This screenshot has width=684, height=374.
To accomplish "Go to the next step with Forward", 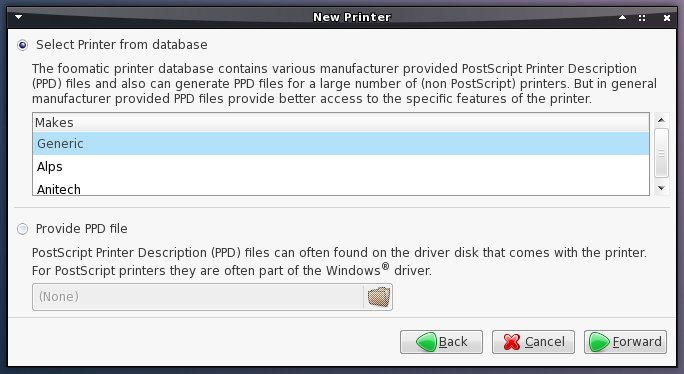I will (625, 342).
